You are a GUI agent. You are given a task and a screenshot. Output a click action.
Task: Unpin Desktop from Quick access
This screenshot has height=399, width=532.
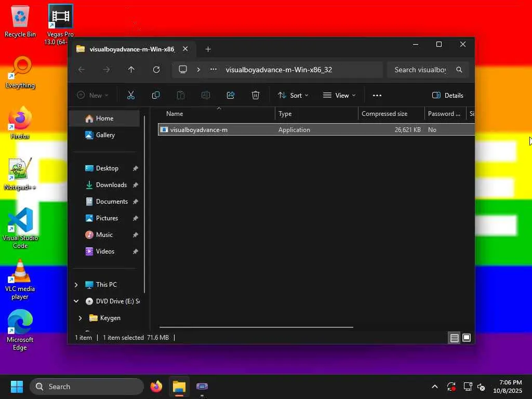(x=136, y=168)
